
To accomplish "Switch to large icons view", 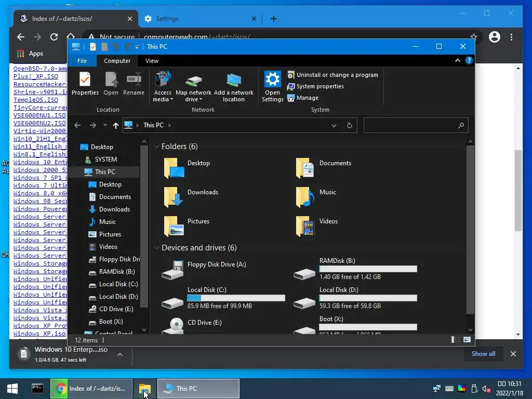I will [x=467, y=340].
